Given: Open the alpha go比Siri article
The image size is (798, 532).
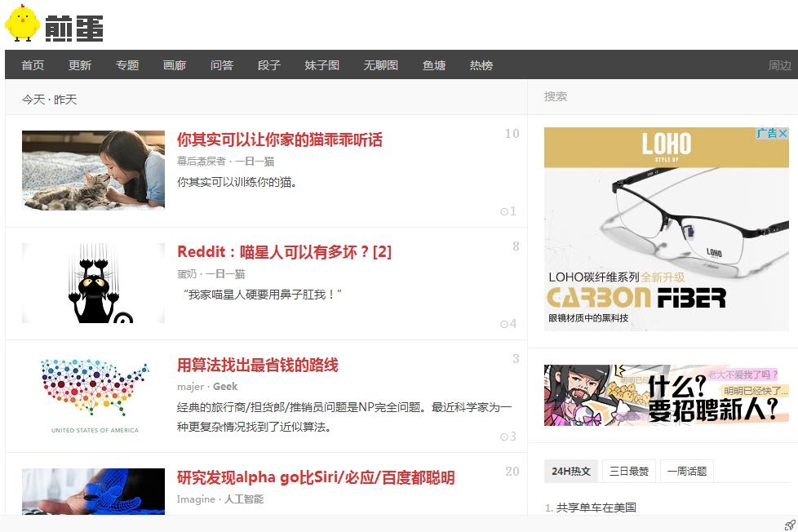Looking at the screenshot, I should 316,477.
